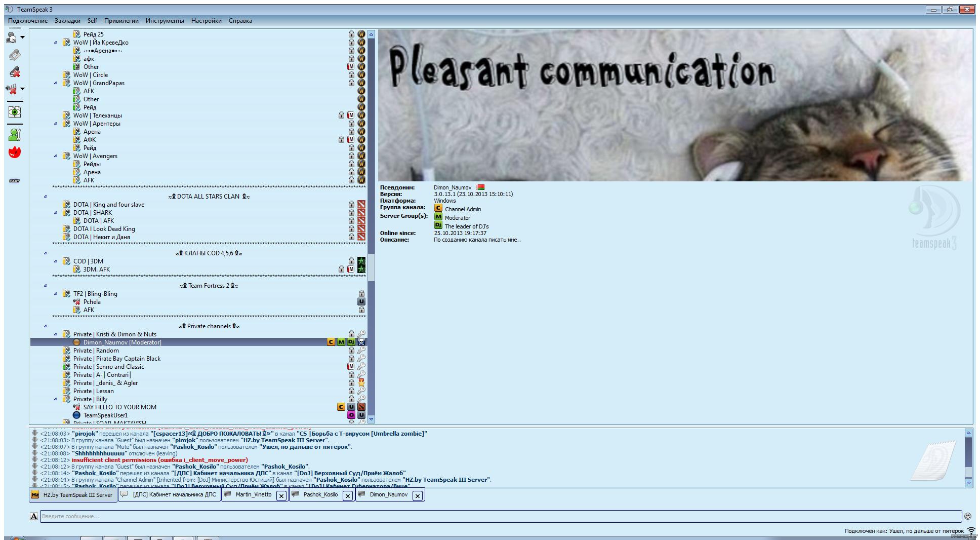Click Channel Admin icon in info panel
Image resolution: width=980 pixels, height=540 pixels.
[438, 208]
